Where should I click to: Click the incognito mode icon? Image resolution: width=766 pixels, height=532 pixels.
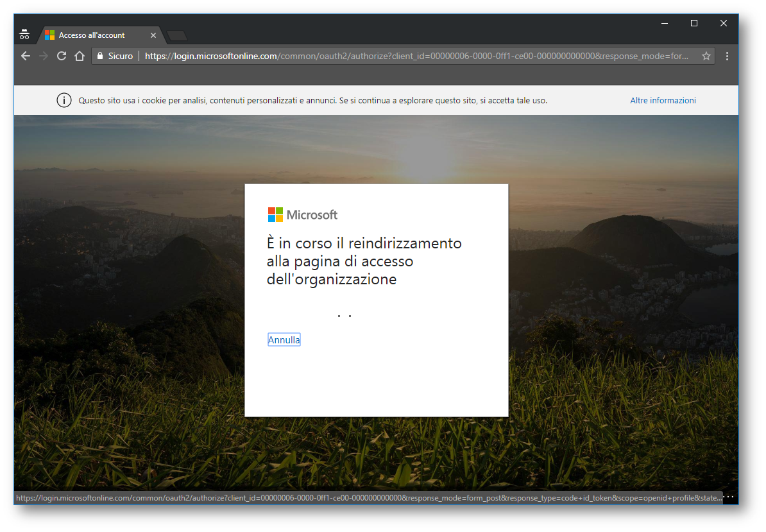click(x=24, y=35)
